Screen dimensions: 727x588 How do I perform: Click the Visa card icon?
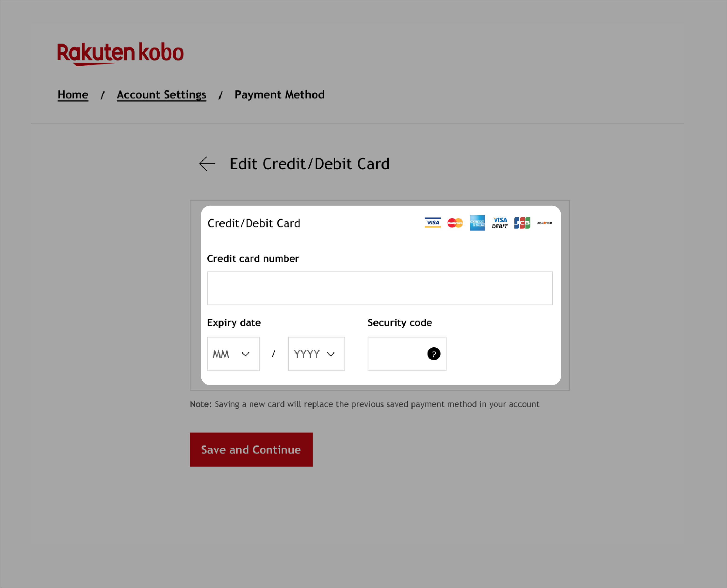pos(432,223)
